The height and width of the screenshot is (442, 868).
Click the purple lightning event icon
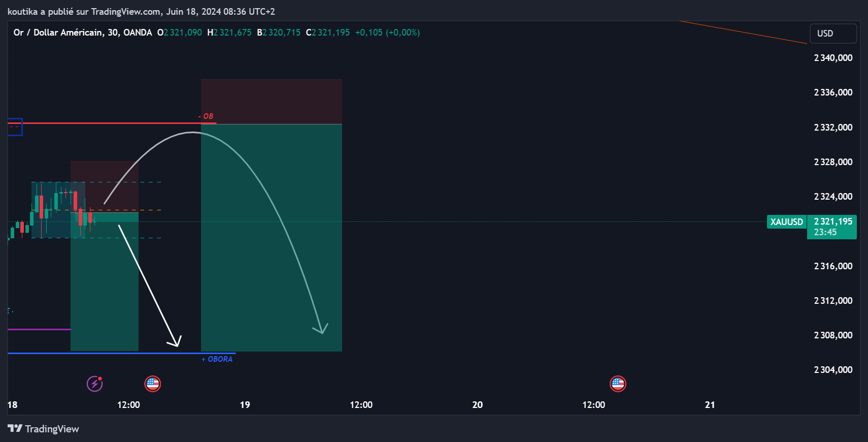pyautogui.click(x=94, y=384)
